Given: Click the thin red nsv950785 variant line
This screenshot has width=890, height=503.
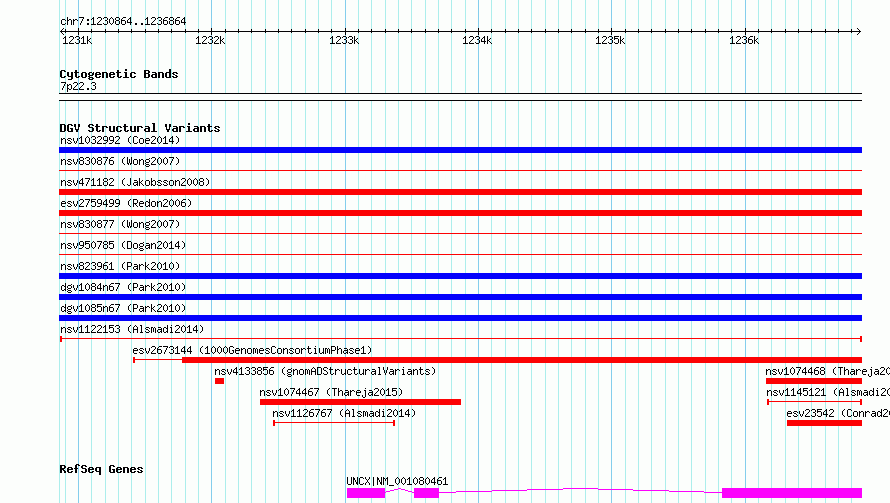Looking at the screenshot, I should [x=460, y=254].
